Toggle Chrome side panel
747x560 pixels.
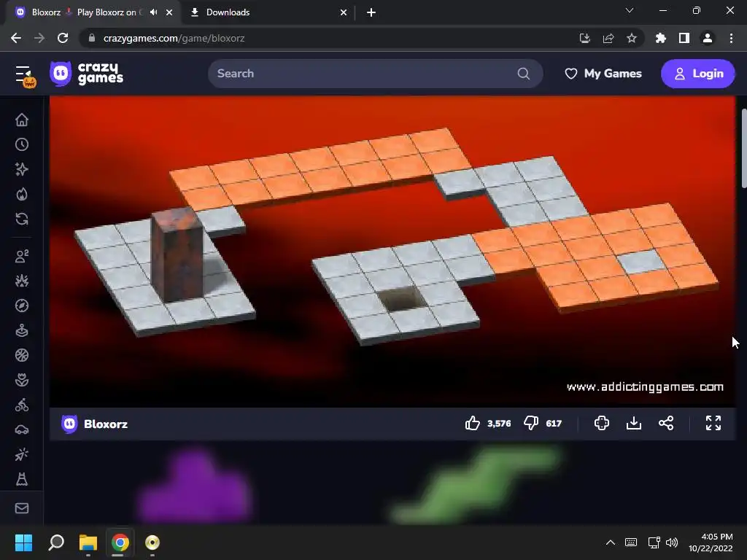click(x=684, y=38)
